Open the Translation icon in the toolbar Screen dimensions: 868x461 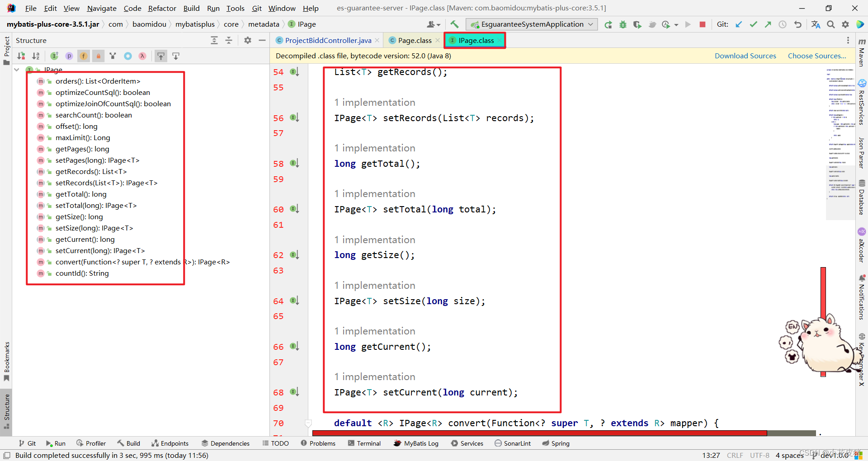pos(815,24)
